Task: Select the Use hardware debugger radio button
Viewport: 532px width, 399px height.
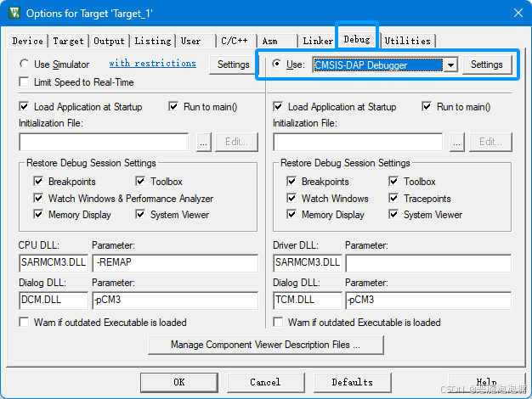Action: (x=277, y=64)
